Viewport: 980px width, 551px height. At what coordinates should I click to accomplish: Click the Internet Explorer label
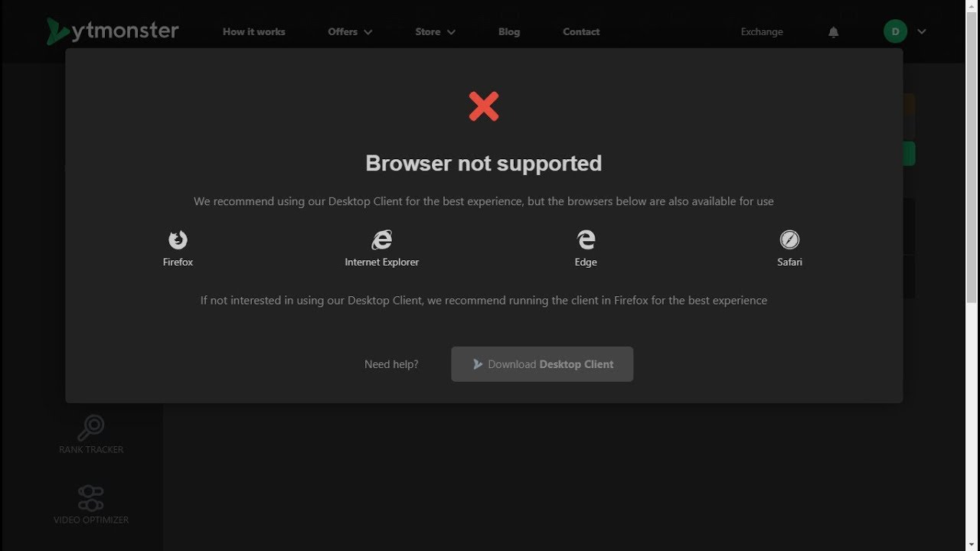pyautogui.click(x=381, y=262)
